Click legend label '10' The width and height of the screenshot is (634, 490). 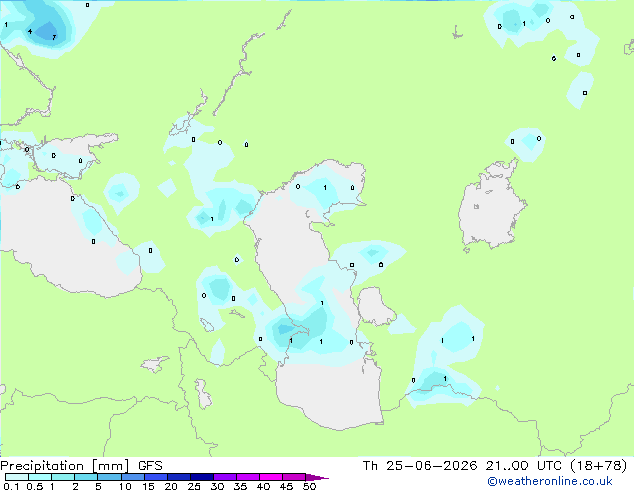tap(125, 486)
